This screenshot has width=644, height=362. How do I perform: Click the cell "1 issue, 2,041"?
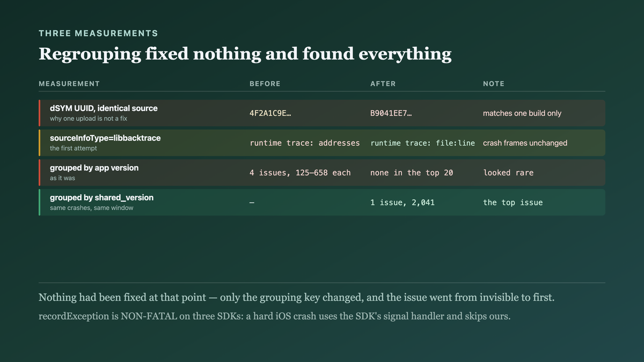click(402, 203)
